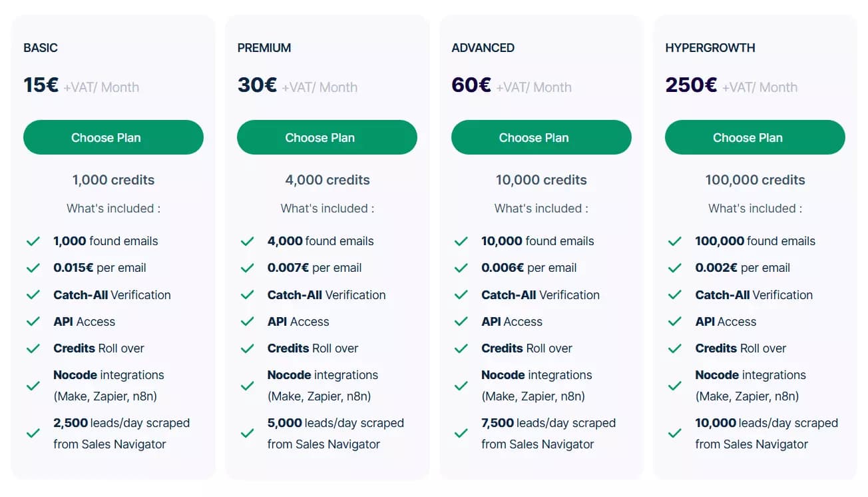This screenshot has height=497, width=868.
Task: Click checkmark next to Hypergrowth API Access
Action: [675, 322]
